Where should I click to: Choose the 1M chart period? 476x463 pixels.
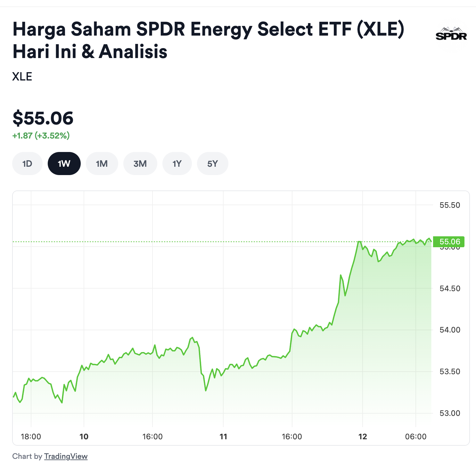point(102,164)
